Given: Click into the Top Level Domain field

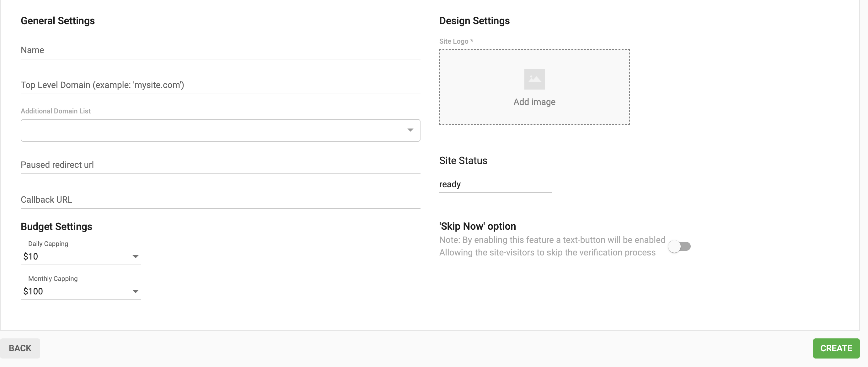Looking at the screenshot, I should pos(220,85).
